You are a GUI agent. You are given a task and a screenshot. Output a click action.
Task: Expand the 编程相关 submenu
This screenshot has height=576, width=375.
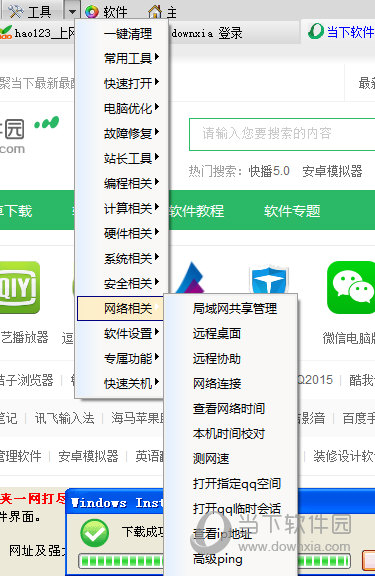121,183
